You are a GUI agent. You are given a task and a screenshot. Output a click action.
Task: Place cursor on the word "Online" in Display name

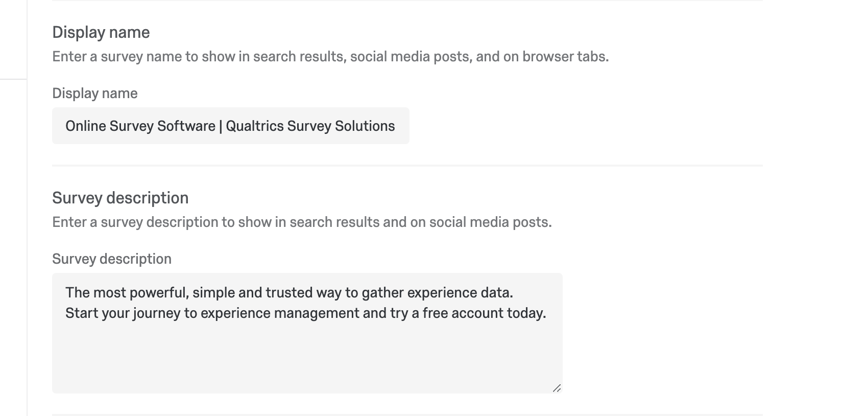(86, 126)
